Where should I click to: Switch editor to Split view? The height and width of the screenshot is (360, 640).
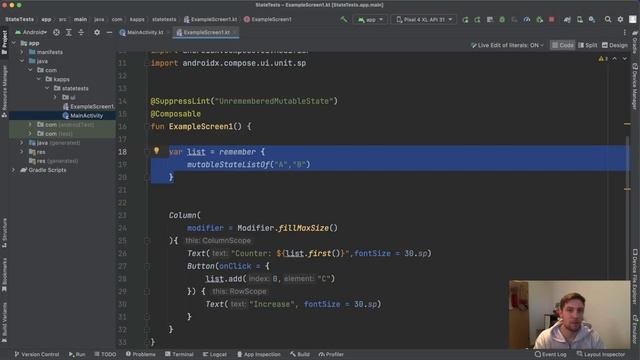tap(587, 45)
